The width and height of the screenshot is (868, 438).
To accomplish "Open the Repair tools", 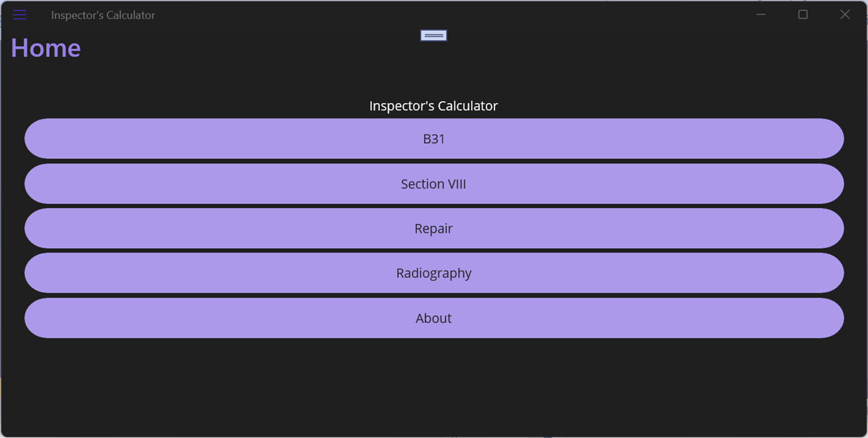I will point(434,228).
